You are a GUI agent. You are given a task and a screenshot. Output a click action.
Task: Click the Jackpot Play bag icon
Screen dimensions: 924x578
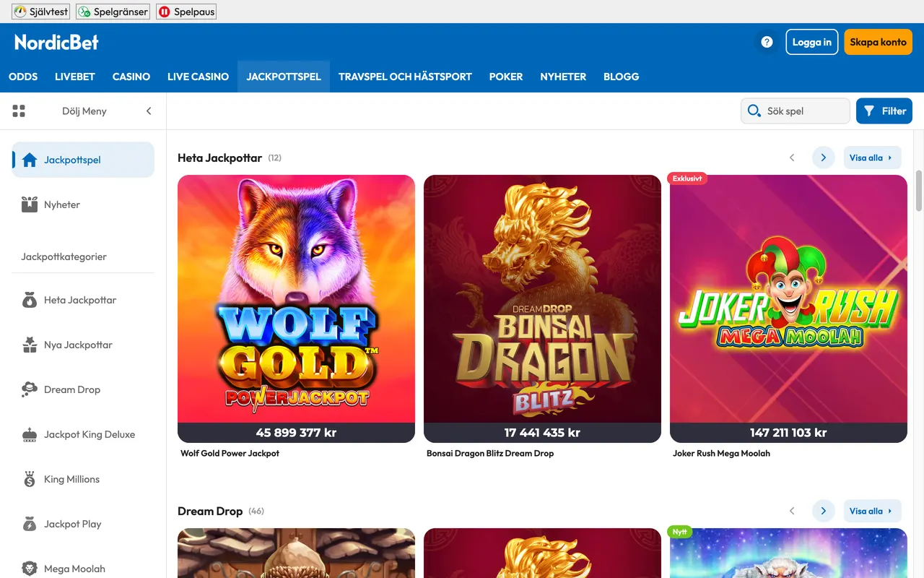pyautogui.click(x=30, y=524)
